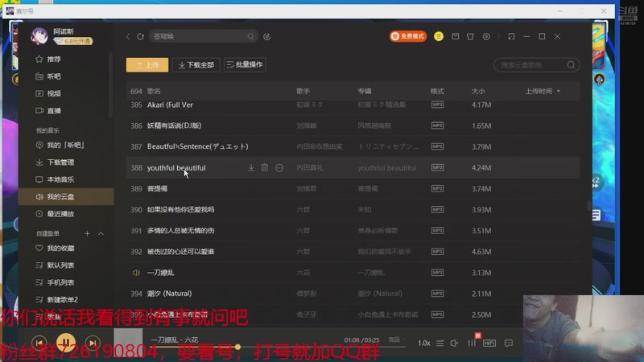Click the top search box
The image size is (644, 362).
[204, 36]
